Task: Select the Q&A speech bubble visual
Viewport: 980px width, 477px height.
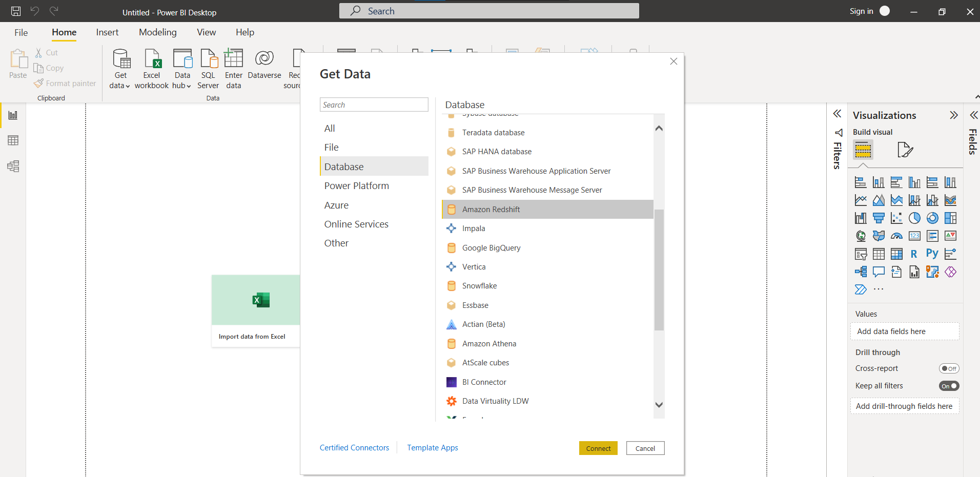Action: pos(879,272)
